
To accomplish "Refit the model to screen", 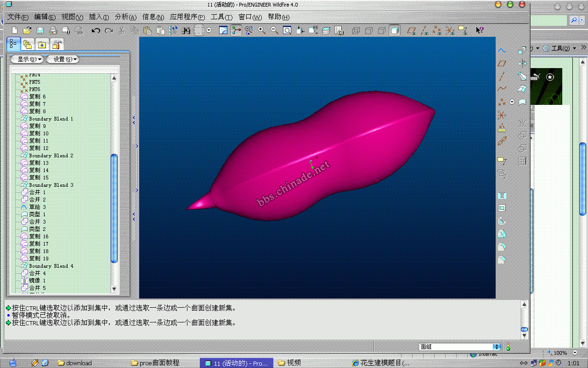I will click(287, 30).
